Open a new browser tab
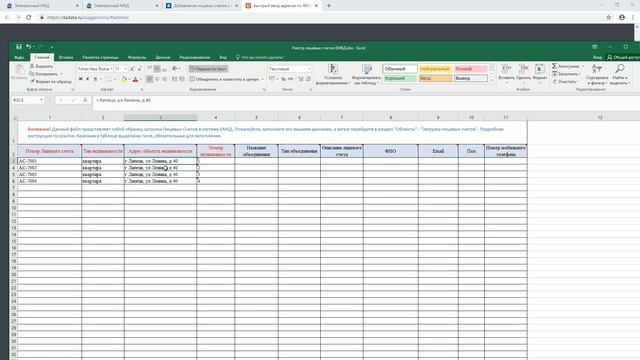The width and height of the screenshot is (640, 360). [x=329, y=6]
